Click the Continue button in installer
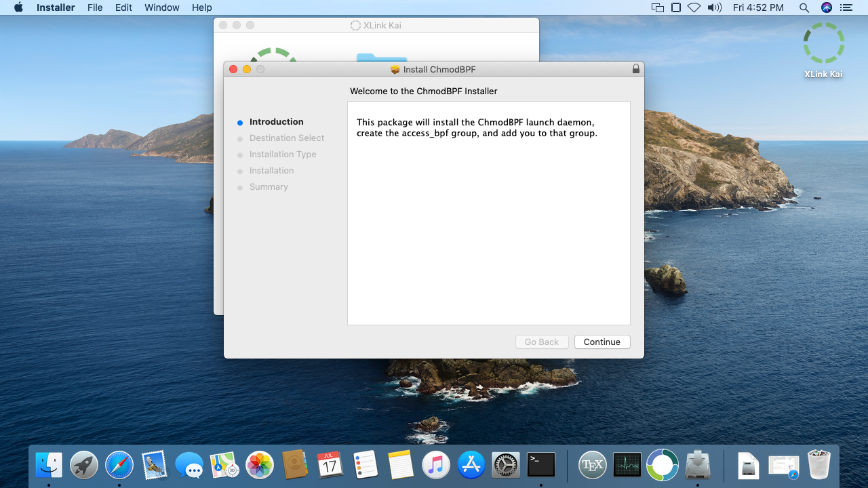 point(601,342)
